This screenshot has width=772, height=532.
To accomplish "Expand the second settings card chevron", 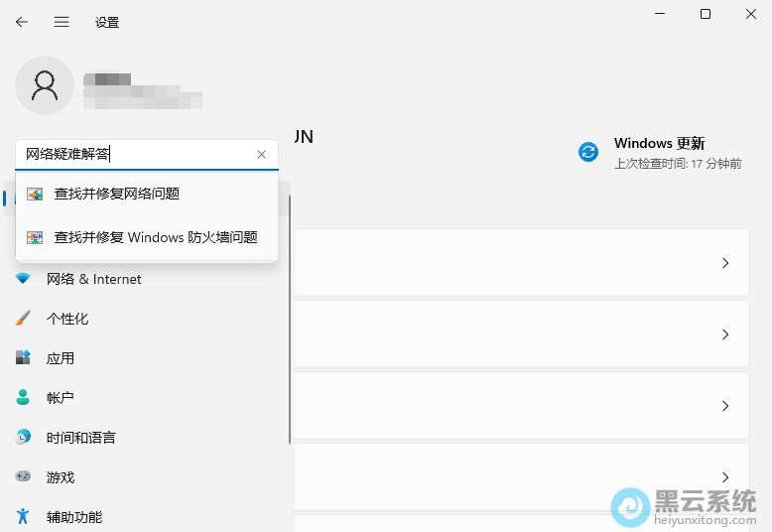I will pos(725,334).
